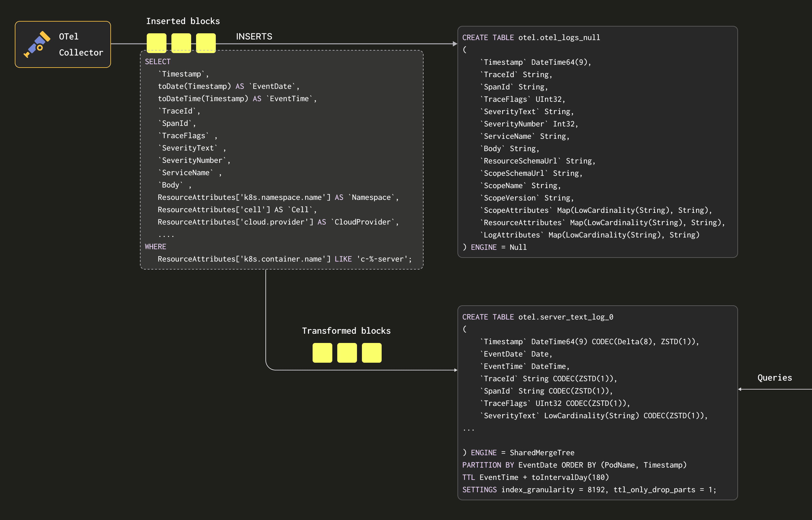Click the third yellow inserted block

click(206, 43)
